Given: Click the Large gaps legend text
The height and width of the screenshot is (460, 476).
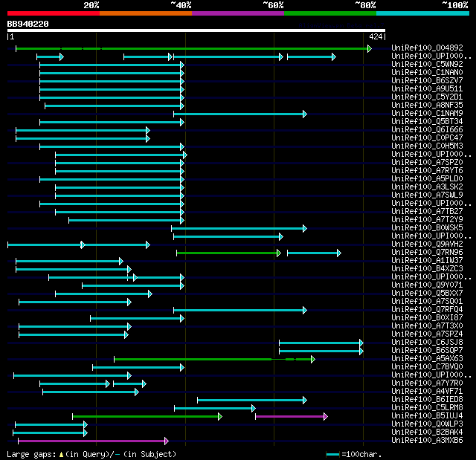Looking at the screenshot, I should pos(91,454).
